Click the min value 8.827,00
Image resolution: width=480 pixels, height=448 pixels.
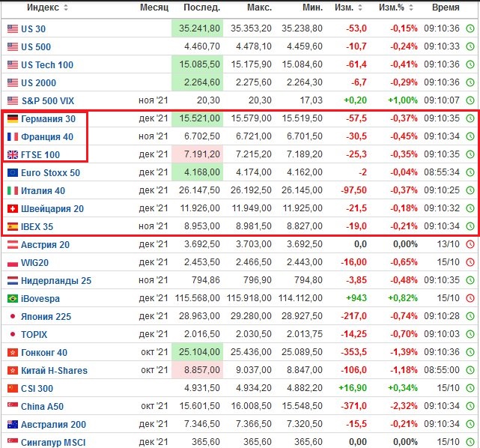[305, 226]
